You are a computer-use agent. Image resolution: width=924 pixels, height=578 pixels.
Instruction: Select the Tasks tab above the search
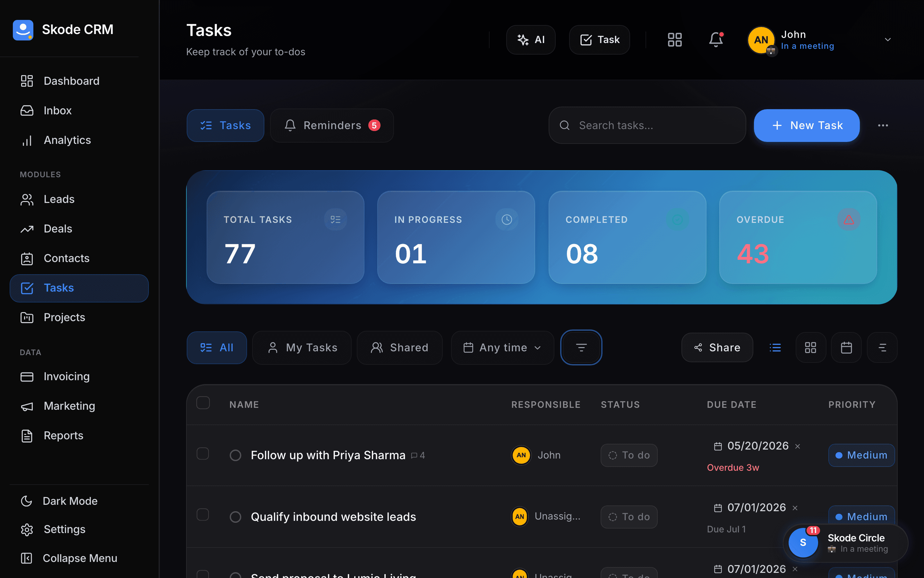coord(225,125)
